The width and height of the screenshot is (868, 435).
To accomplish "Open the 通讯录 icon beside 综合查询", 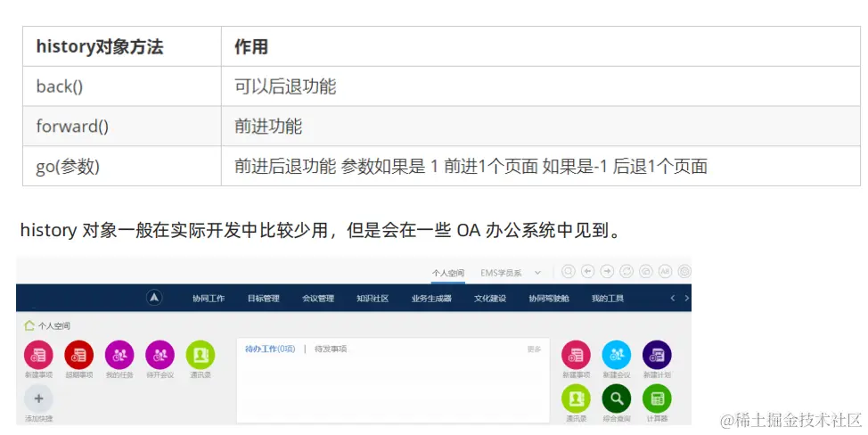I will click(x=576, y=398).
